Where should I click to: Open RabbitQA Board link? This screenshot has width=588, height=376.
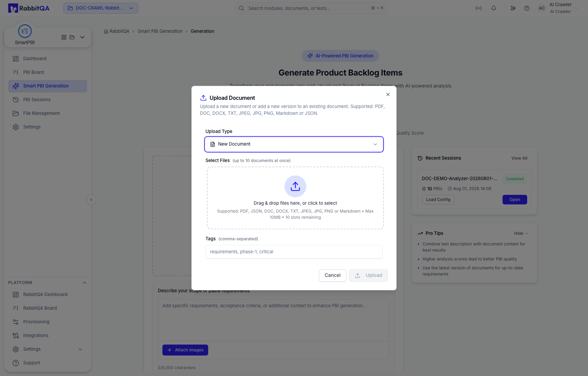48,308
